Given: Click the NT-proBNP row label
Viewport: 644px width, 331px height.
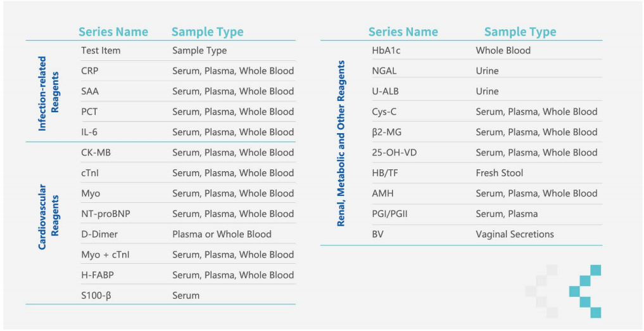Looking at the screenshot, I should coord(106,214).
